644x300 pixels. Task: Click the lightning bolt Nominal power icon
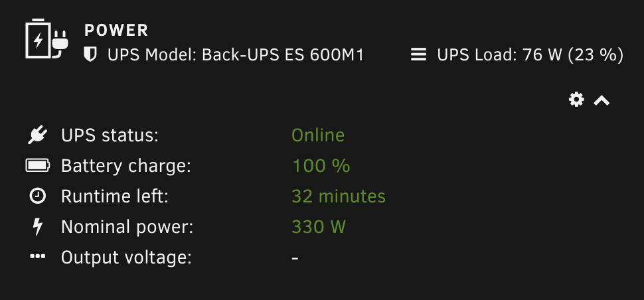38,227
